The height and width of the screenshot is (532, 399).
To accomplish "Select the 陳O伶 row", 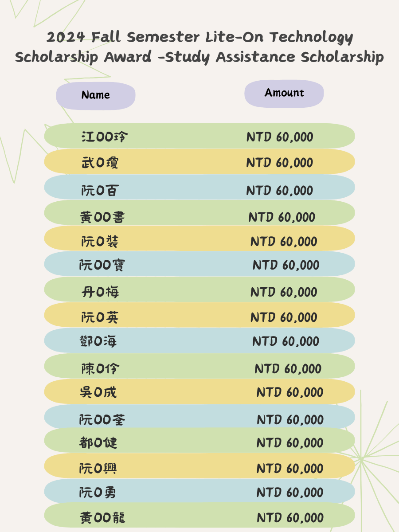I will click(x=199, y=366).
